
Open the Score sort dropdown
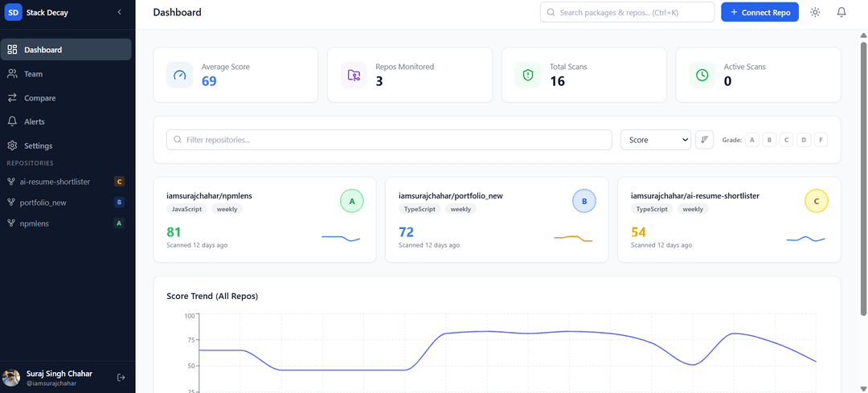coord(656,140)
